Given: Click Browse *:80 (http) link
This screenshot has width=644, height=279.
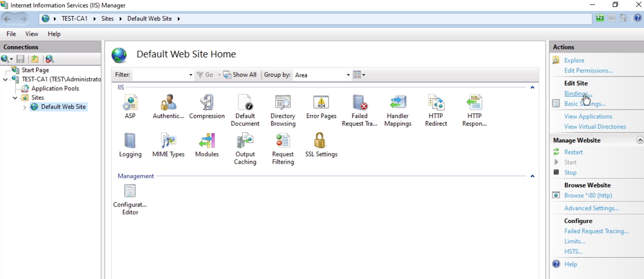Looking at the screenshot, I should point(588,195).
